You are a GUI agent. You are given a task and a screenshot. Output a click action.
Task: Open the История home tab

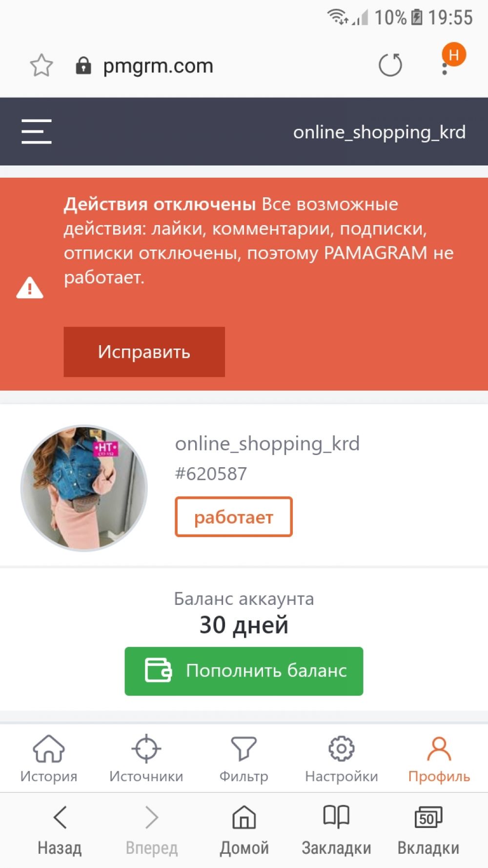click(x=49, y=759)
